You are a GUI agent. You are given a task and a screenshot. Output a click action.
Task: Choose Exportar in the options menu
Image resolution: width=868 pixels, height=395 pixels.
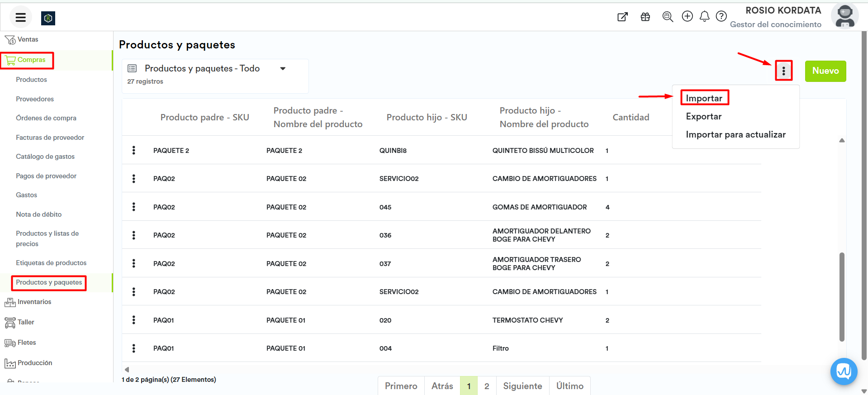point(703,116)
